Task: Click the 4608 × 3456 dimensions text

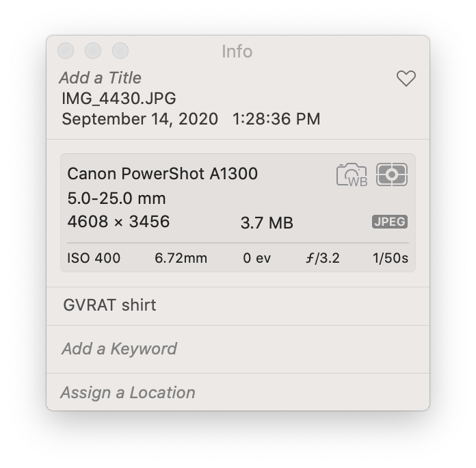Action: pos(119,222)
